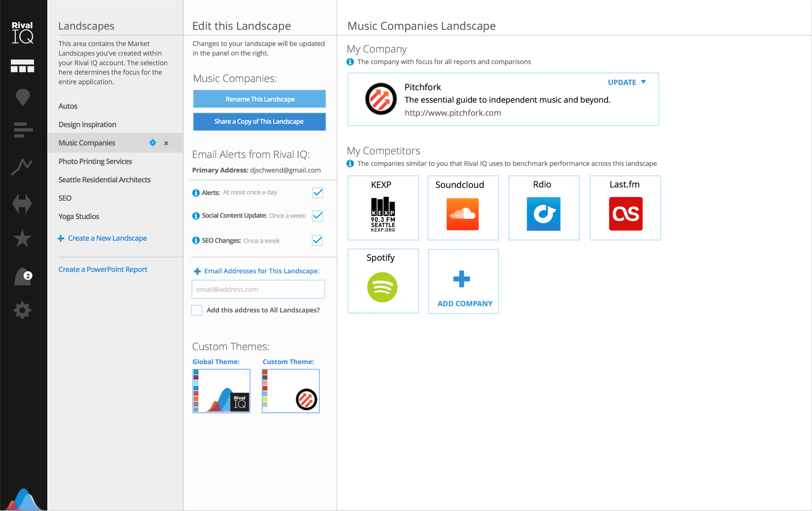Click the info icon under My Company
Image resolution: width=812 pixels, height=511 pixels.
[x=350, y=62]
